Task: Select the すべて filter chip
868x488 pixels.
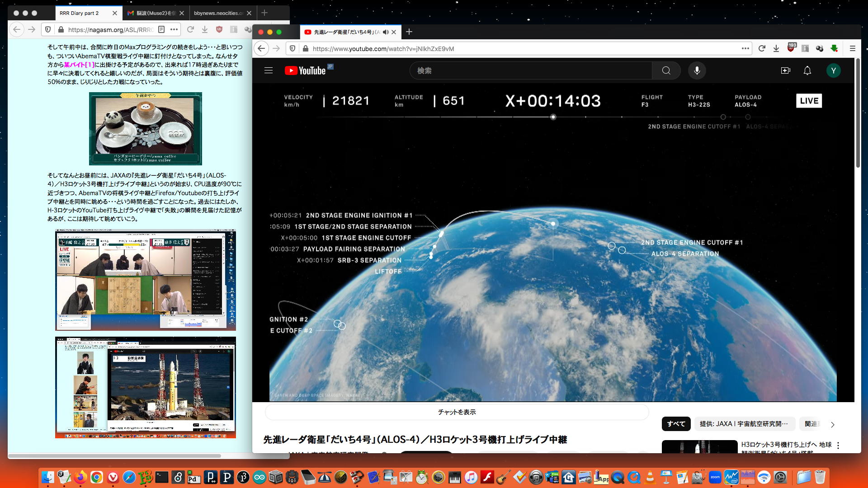Action: [x=676, y=424]
